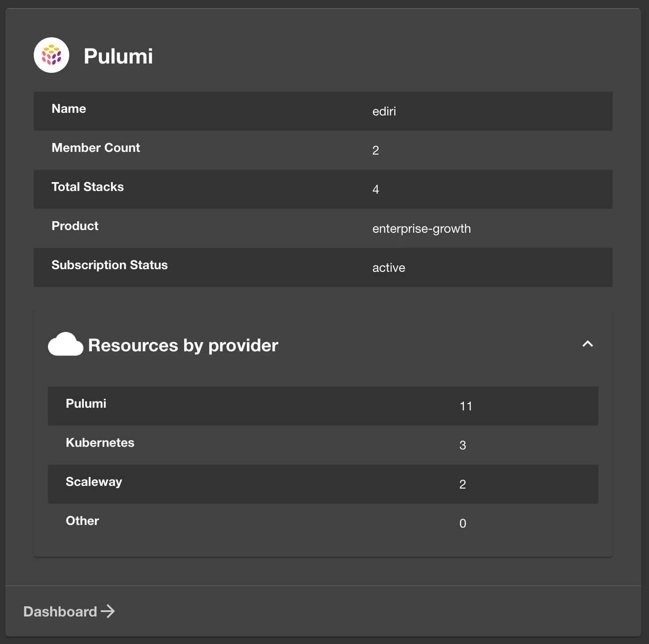Select the Name row showing ediri
The image size is (649, 644).
[323, 111]
